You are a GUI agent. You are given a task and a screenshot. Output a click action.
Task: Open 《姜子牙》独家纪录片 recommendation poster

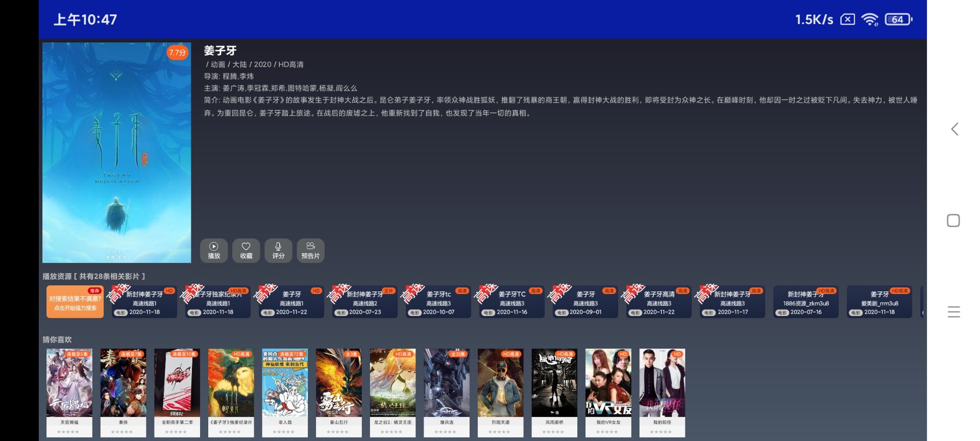pyautogui.click(x=231, y=383)
